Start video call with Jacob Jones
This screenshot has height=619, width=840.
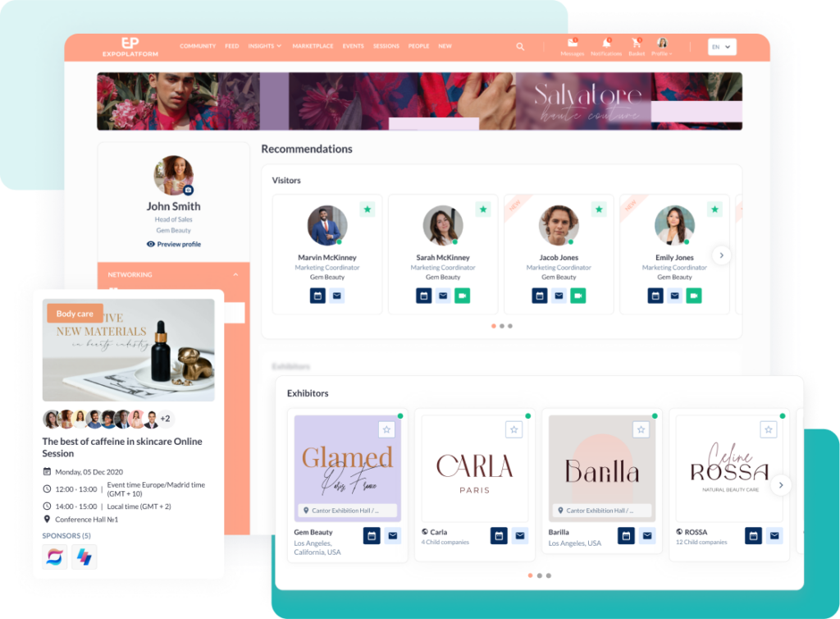pyautogui.click(x=578, y=296)
